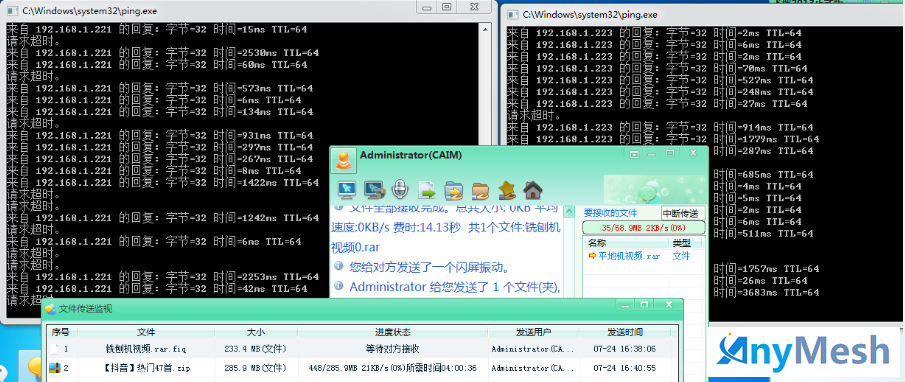Click the 发送时间 column header

tap(625, 332)
